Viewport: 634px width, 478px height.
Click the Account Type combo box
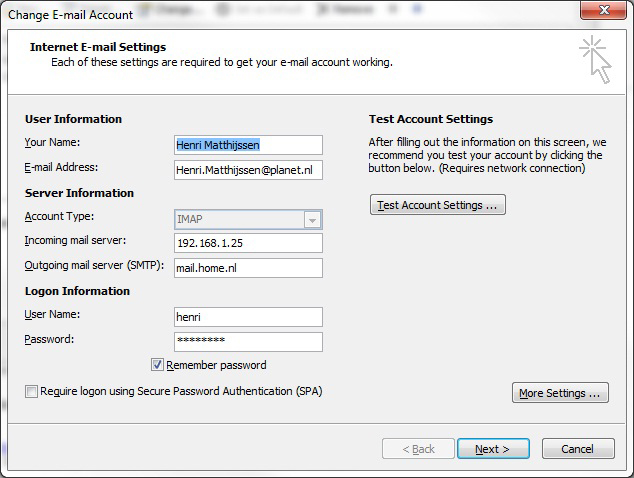click(248, 220)
